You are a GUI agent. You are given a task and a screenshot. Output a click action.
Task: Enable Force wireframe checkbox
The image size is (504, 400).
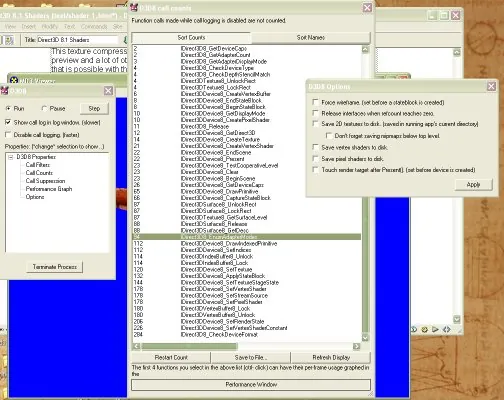coord(315,102)
